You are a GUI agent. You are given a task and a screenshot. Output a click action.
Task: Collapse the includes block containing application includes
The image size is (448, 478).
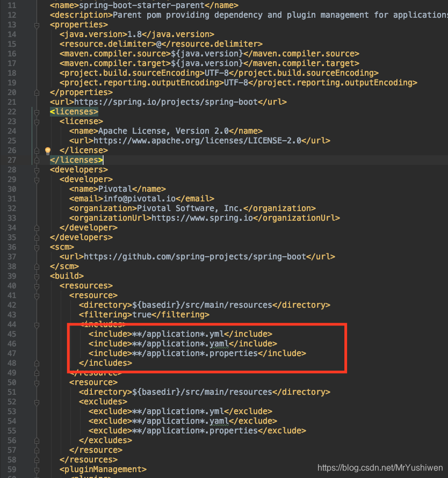pyautogui.click(x=37, y=324)
